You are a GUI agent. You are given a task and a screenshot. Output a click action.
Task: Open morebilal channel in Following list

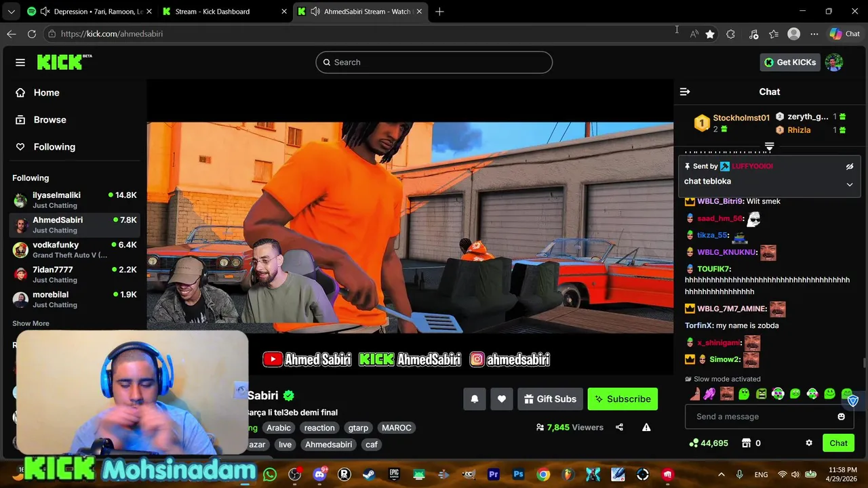(75, 300)
